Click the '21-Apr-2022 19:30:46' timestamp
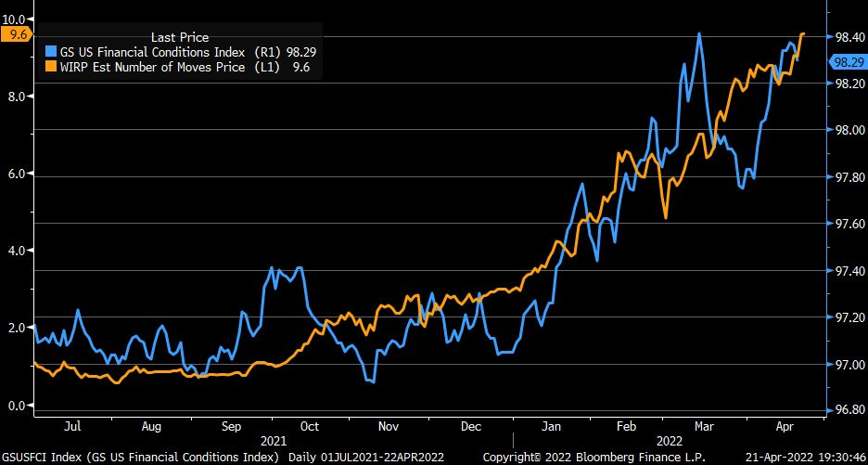The width and height of the screenshot is (868, 465). pyautogui.click(x=805, y=458)
